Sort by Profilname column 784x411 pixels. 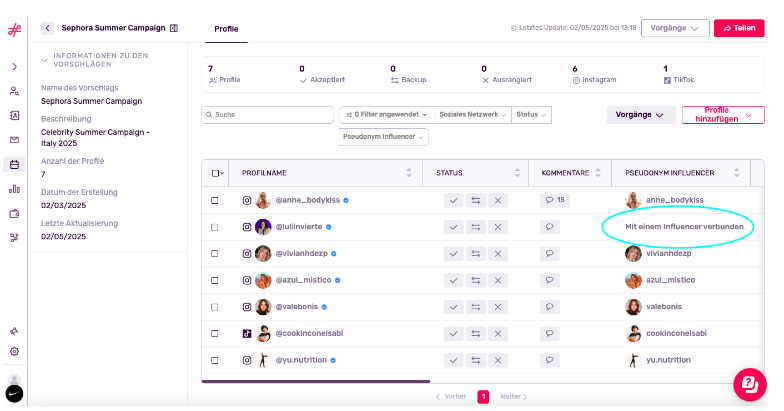click(x=409, y=173)
